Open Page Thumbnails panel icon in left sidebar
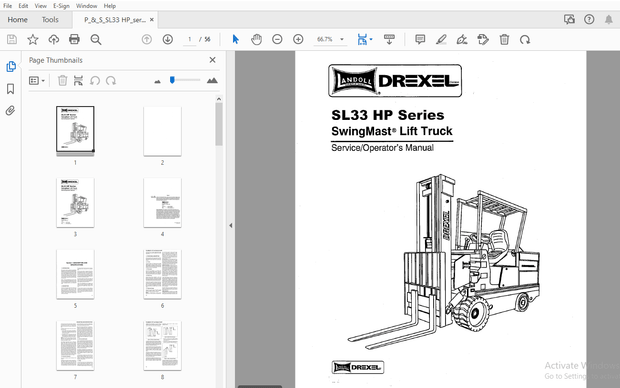620x388 pixels. tap(11, 66)
